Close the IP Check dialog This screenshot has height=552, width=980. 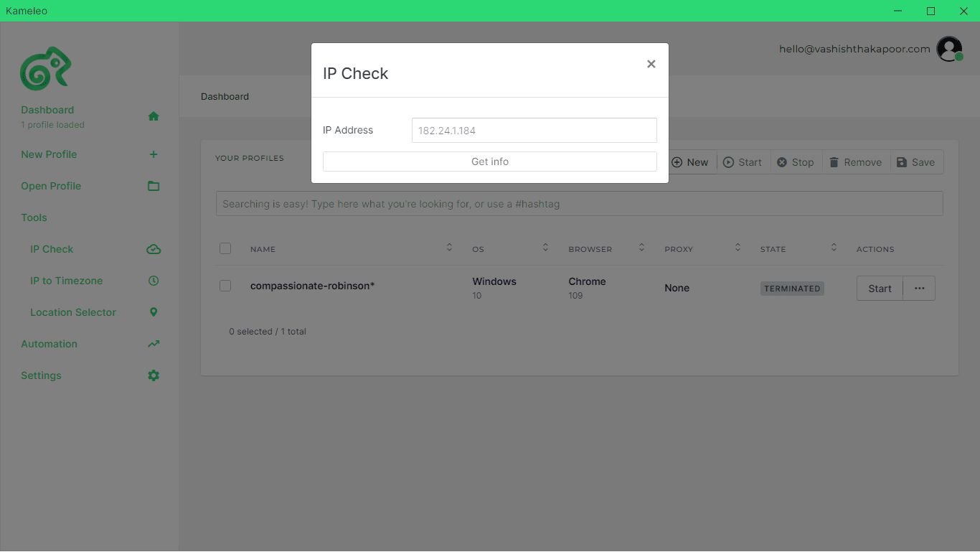pos(651,64)
